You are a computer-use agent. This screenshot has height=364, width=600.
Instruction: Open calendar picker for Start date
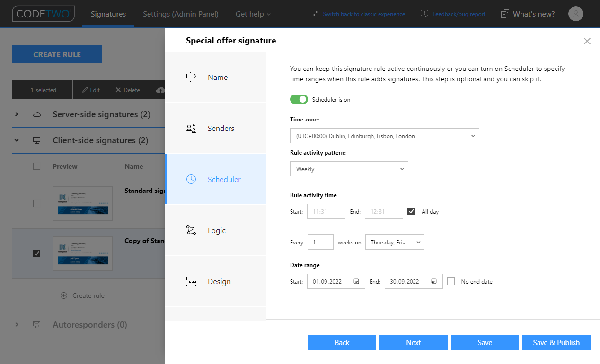(357, 281)
